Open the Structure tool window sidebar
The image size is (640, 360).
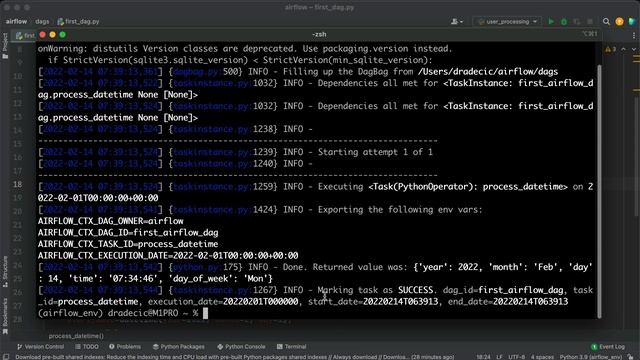5,271
